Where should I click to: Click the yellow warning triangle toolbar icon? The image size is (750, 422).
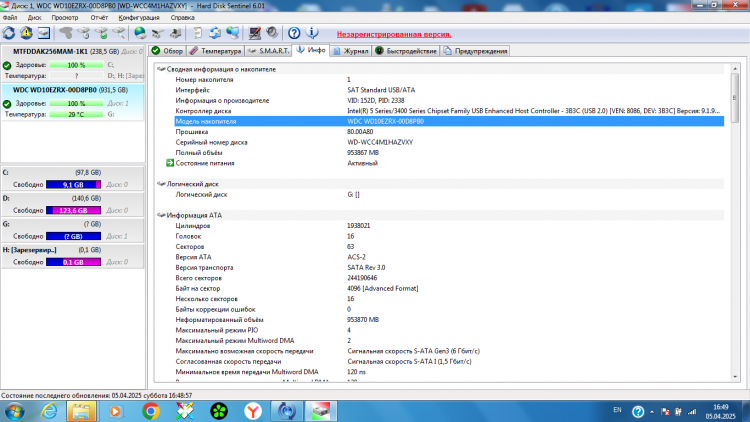pos(26,33)
